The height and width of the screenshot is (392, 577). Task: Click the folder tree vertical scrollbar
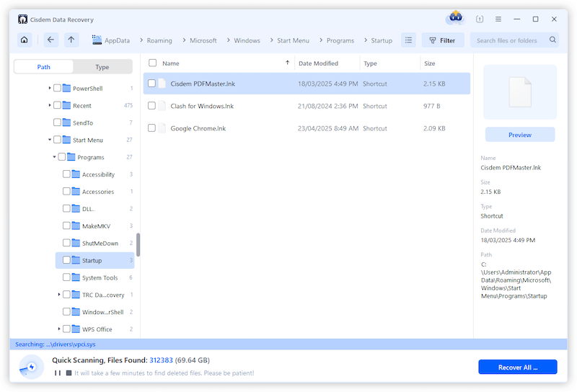pyautogui.click(x=138, y=244)
